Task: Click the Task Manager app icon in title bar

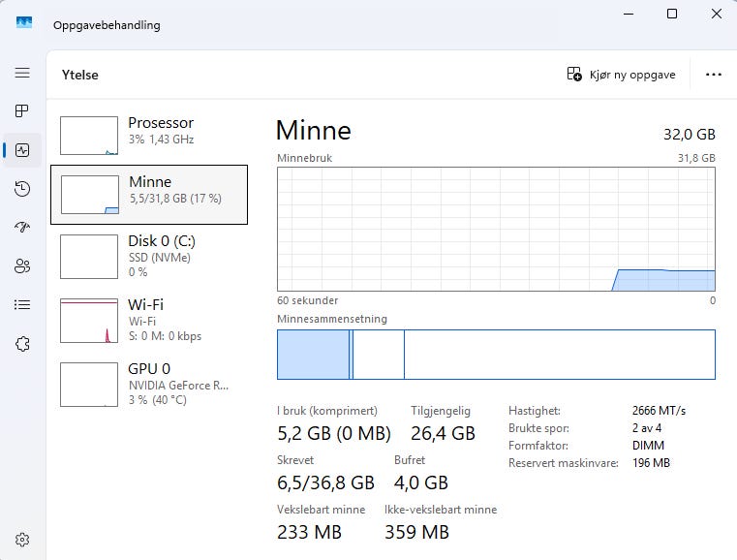Action: [24, 22]
